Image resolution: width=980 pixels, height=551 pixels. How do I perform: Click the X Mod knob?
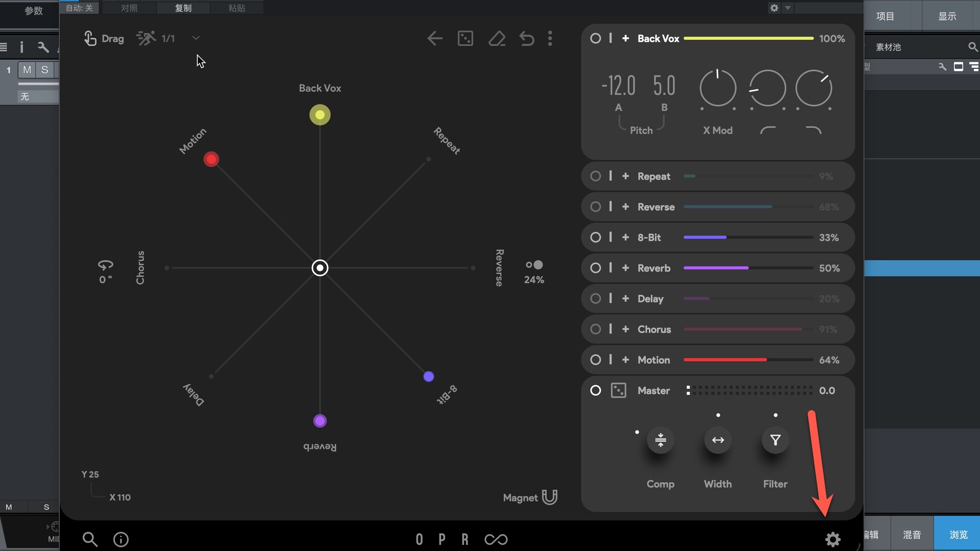(x=718, y=88)
